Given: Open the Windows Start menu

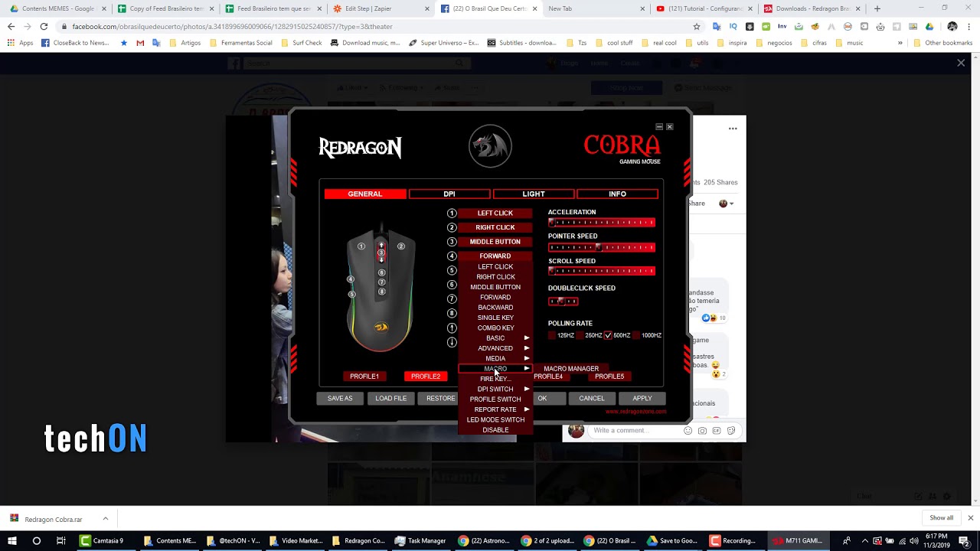Looking at the screenshot, I should (12, 540).
